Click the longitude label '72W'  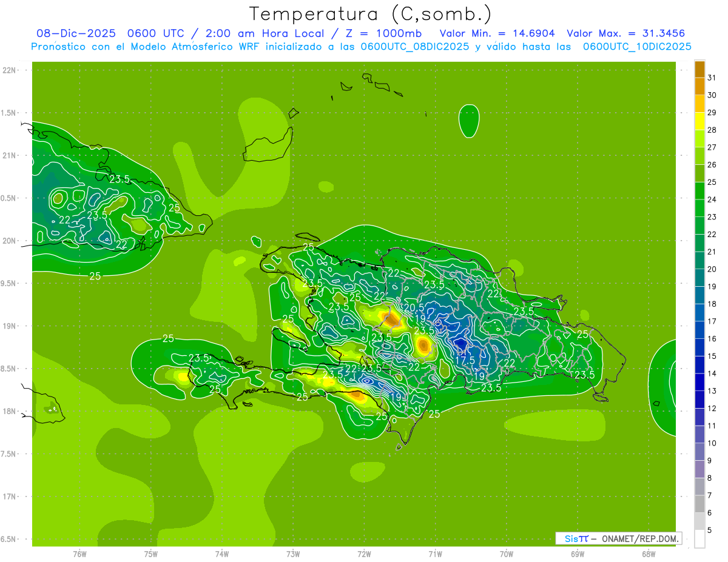(x=364, y=554)
